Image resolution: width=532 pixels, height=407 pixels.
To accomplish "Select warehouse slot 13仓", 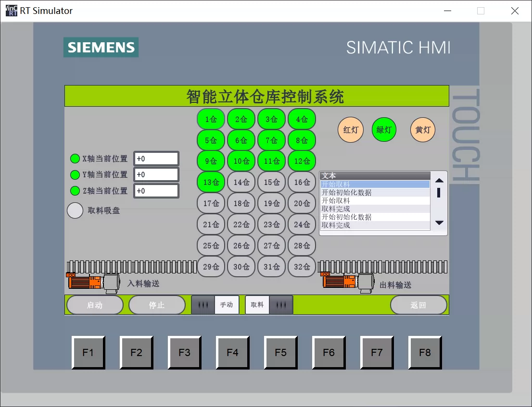I will pyautogui.click(x=211, y=182).
